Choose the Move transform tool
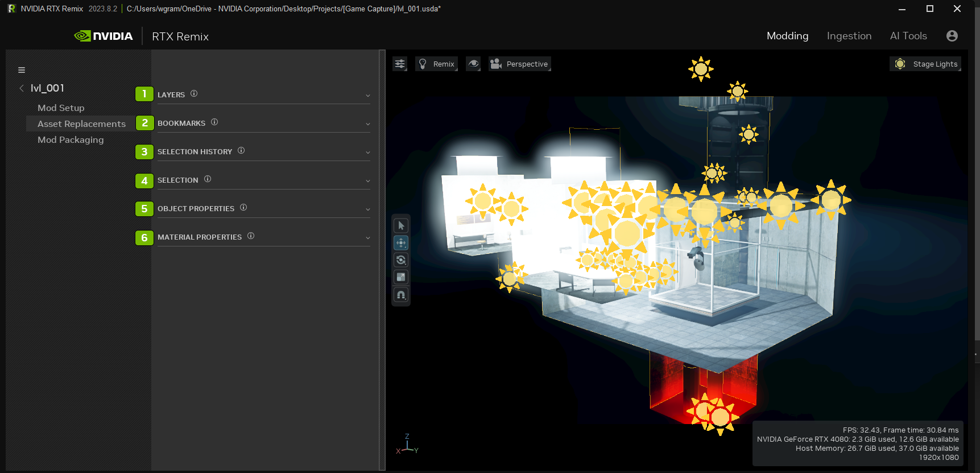 pyautogui.click(x=401, y=243)
